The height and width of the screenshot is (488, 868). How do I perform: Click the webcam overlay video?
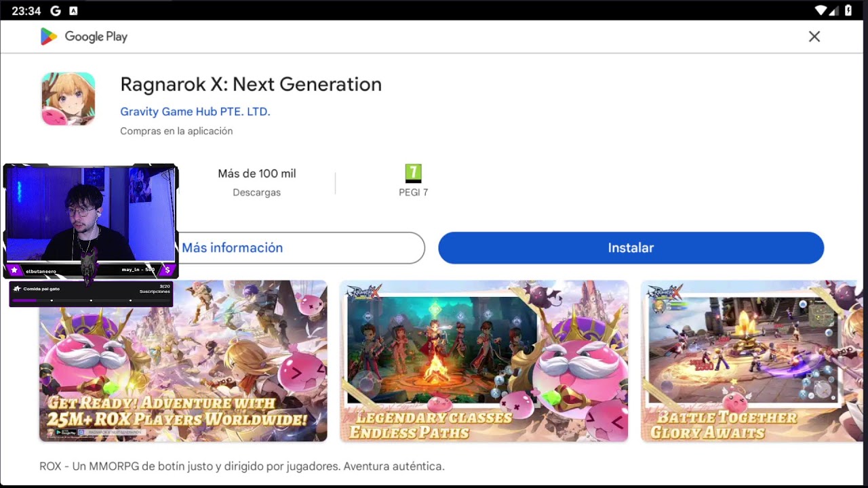[x=90, y=214]
